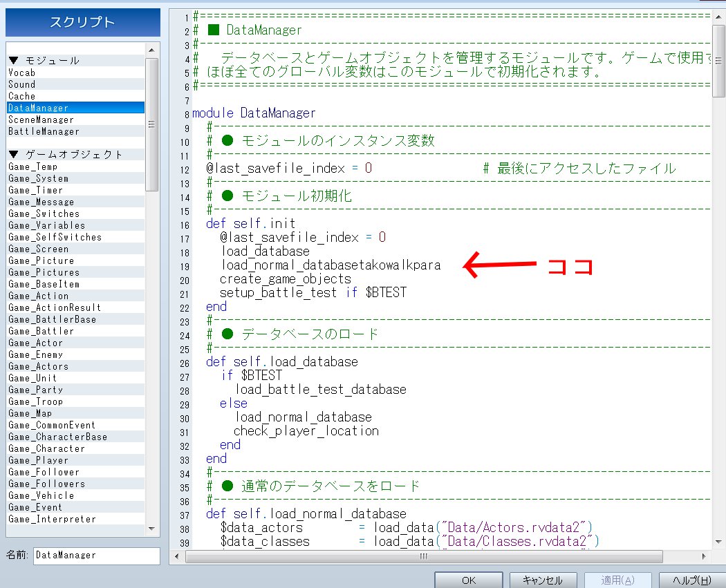This screenshot has height=588, width=726.
Task: Open the Game_Interpreter script
Action: click(52, 519)
